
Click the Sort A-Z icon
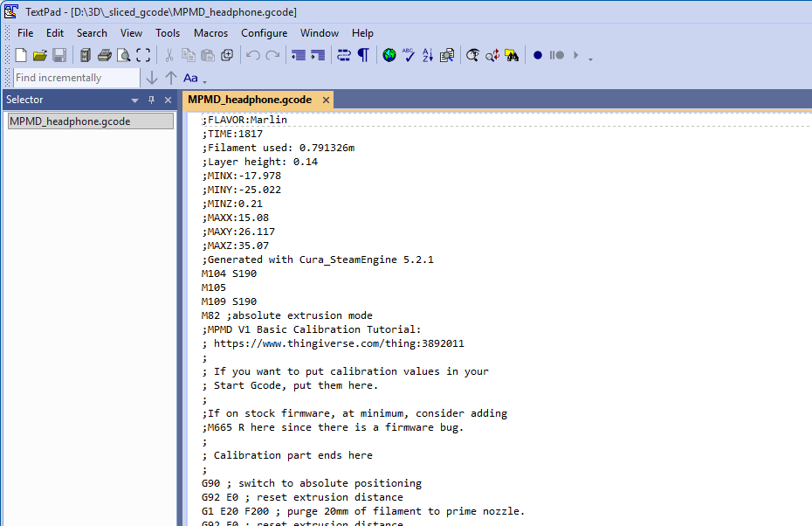pos(428,55)
